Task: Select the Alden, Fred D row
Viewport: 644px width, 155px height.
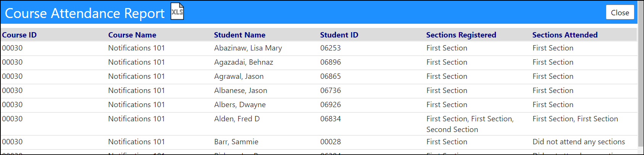Action: 319,124
